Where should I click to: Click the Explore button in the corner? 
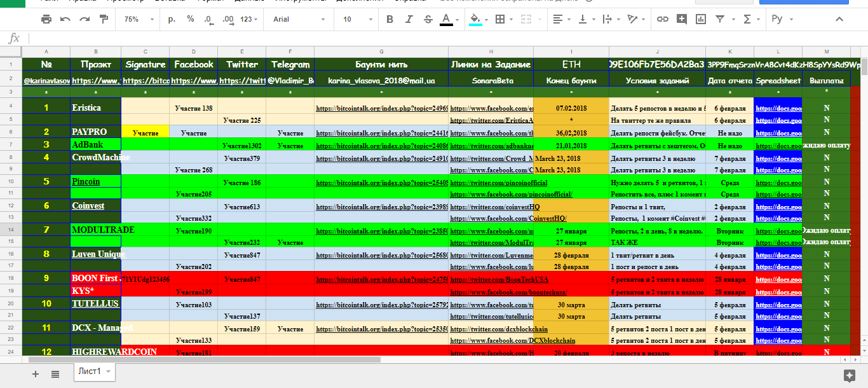click(x=850, y=375)
